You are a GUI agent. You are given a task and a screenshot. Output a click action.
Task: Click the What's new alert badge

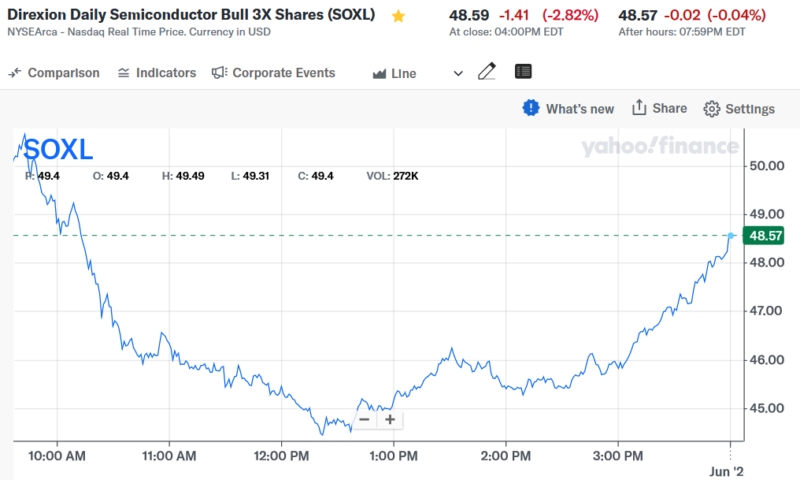point(530,108)
